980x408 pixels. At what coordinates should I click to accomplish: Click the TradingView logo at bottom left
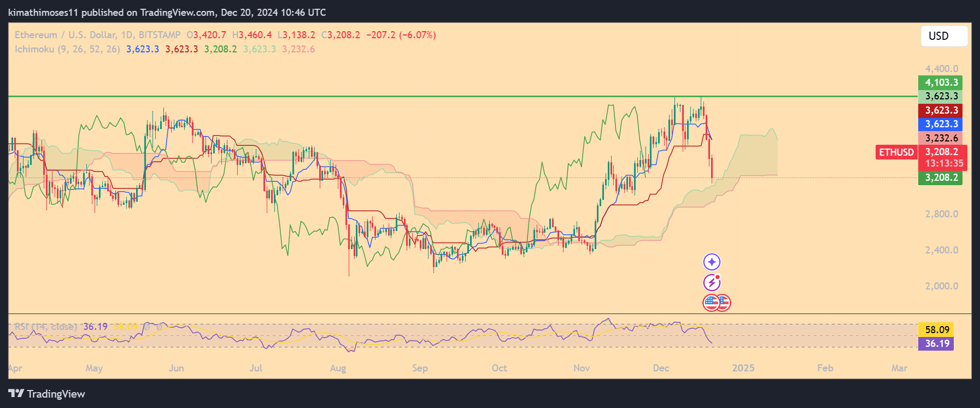click(47, 394)
